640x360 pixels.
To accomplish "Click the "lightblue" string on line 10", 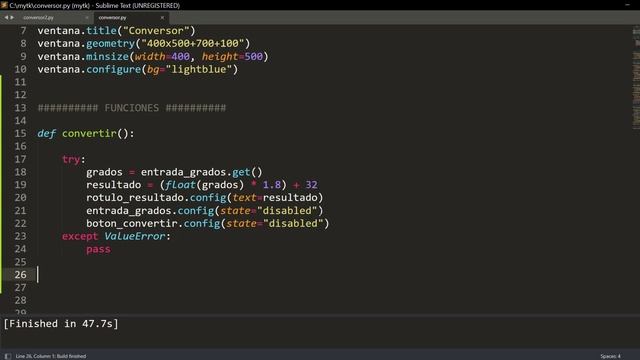I will click(199, 69).
